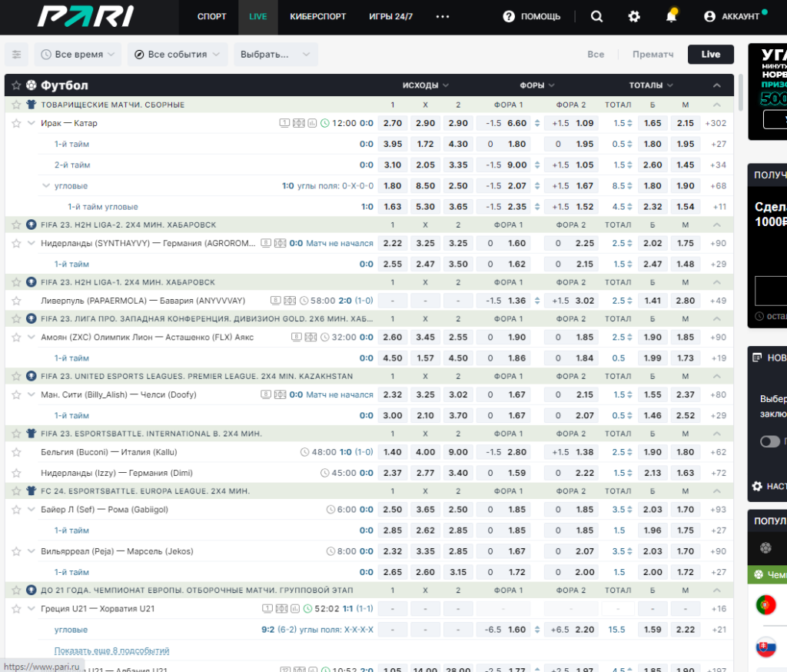Star Нидерланды (Izzy) — Германия (Dimi) match
The width and height of the screenshot is (787, 672).
(16, 473)
